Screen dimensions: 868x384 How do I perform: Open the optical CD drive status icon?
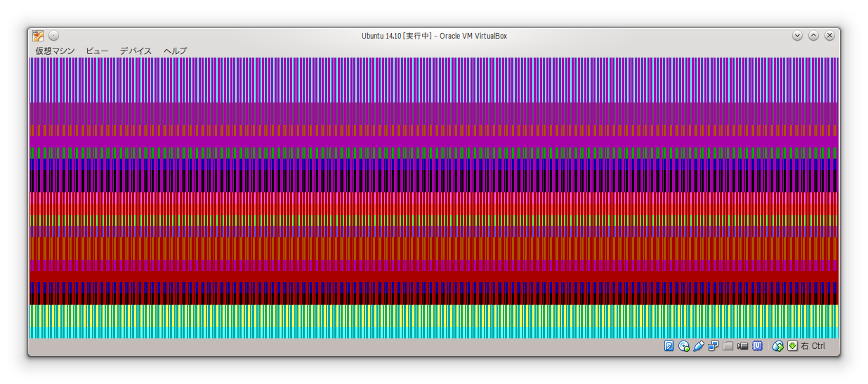pos(684,346)
